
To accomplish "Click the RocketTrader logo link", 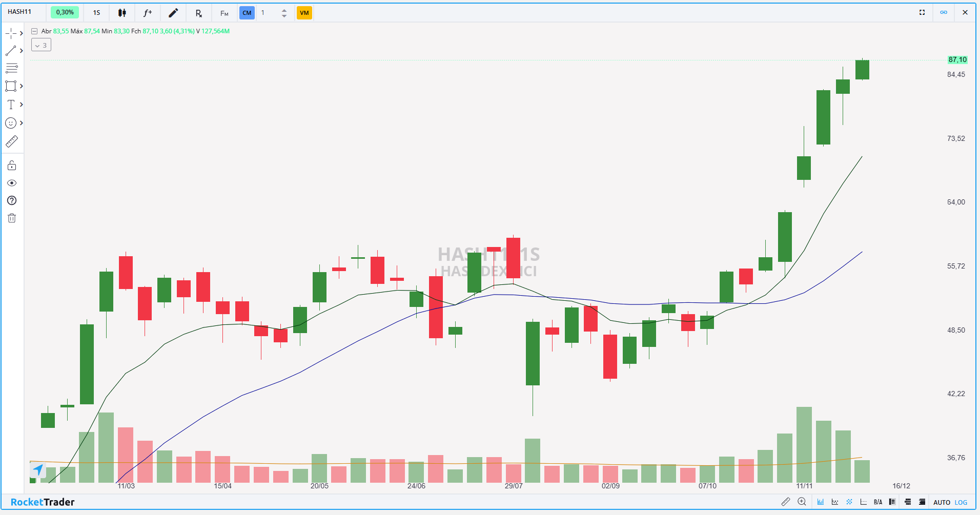I will click(42, 502).
